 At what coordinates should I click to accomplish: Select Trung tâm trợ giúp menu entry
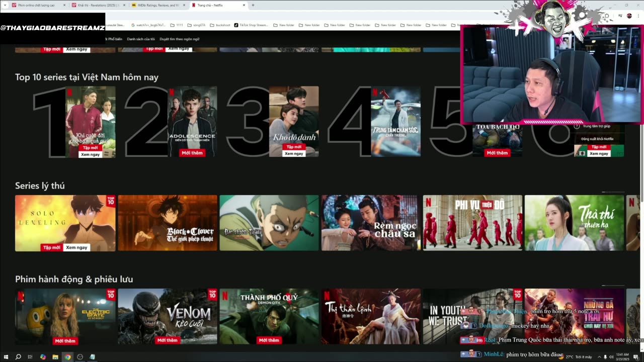(596, 127)
